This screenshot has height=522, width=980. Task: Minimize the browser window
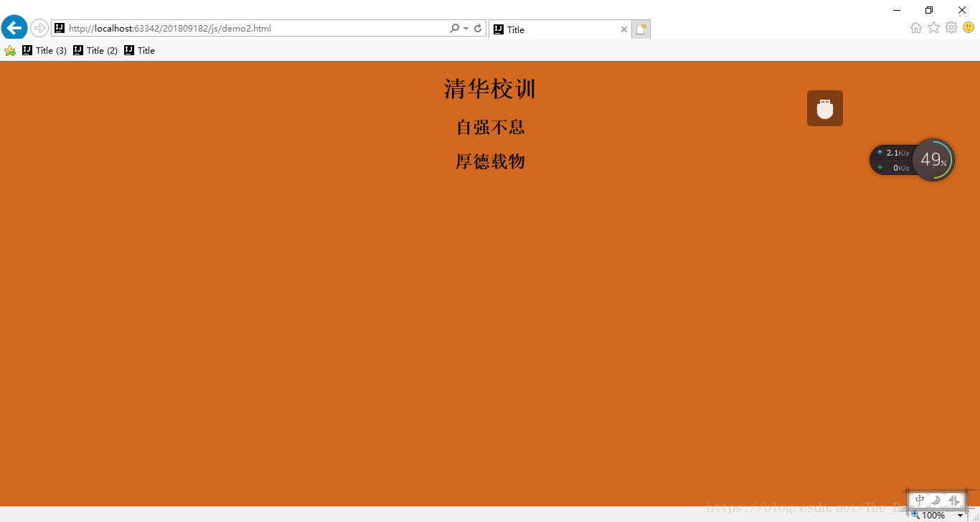897,10
